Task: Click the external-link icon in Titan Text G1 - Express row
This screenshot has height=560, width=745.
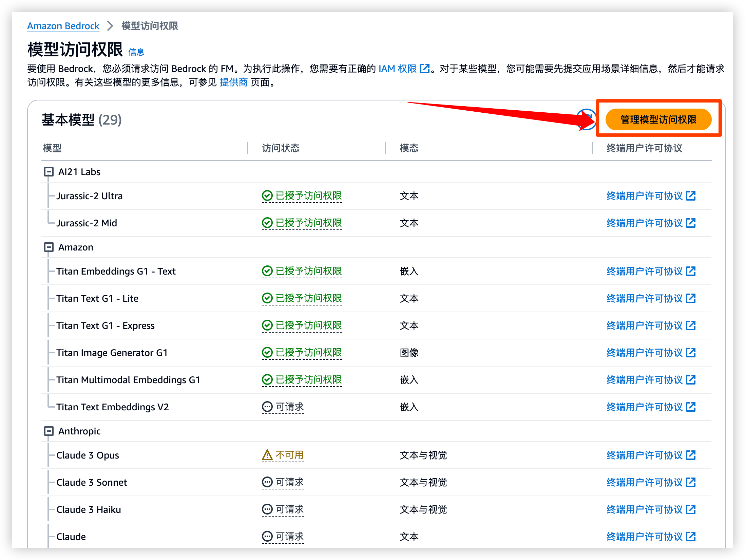Action: pos(691,325)
